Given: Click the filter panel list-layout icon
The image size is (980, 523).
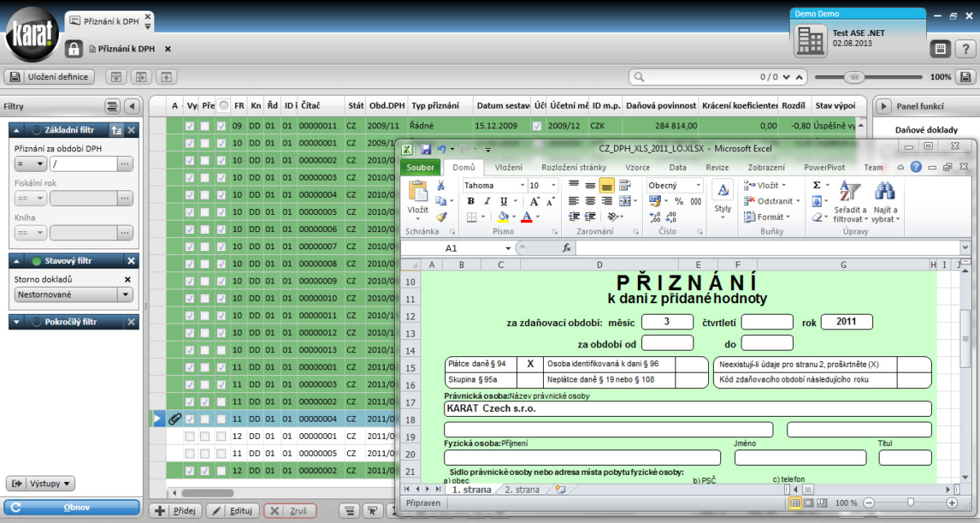Looking at the screenshot, I should (x=113, y=106).
